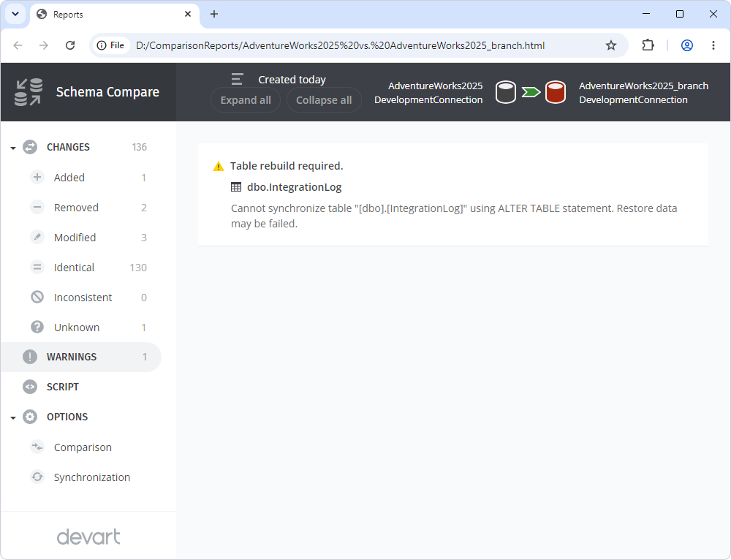The width and height of the screenshot is (731, 560).
Task: Open the tab search dropdown arrow
Action: coord(15,14)
